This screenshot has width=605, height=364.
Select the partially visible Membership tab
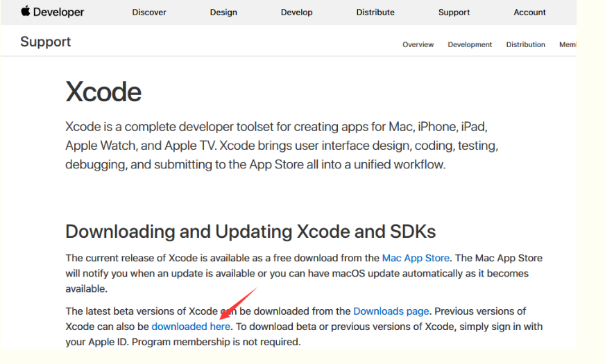pyautogui.click(x=568, y=44)
